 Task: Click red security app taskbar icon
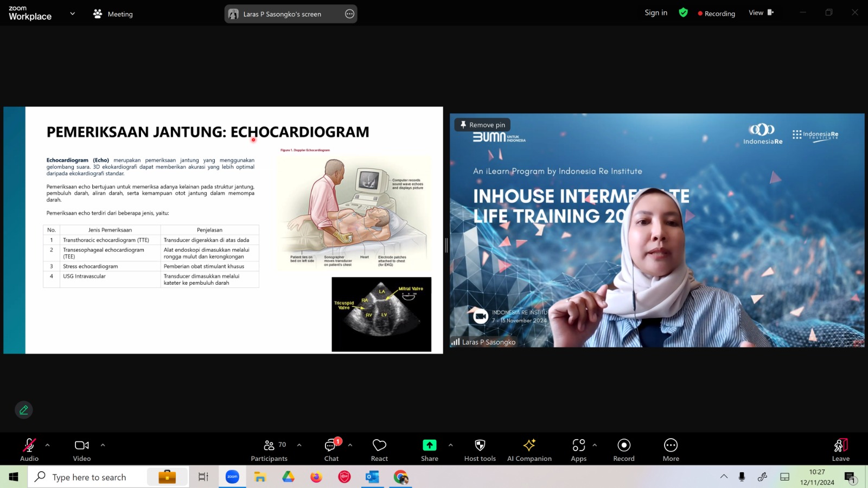pos(344,477)
